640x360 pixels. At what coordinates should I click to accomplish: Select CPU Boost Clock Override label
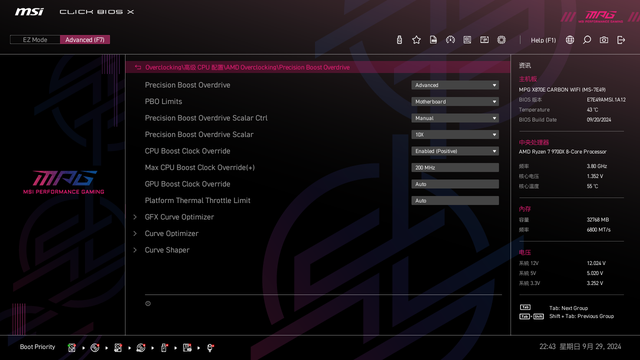187,151
